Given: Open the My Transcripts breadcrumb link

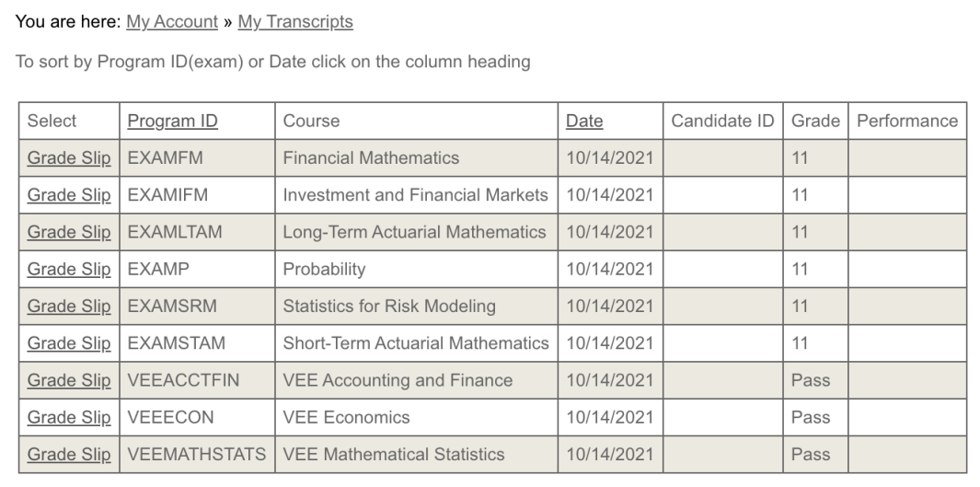Looking at the screenshot, I should tap(295, 22).
